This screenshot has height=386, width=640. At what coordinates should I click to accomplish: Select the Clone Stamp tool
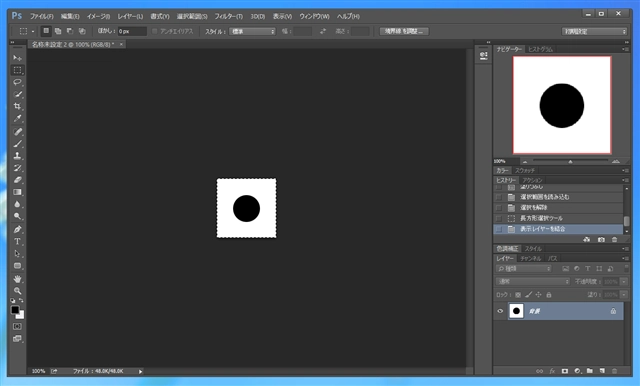(x=17, y=156)
